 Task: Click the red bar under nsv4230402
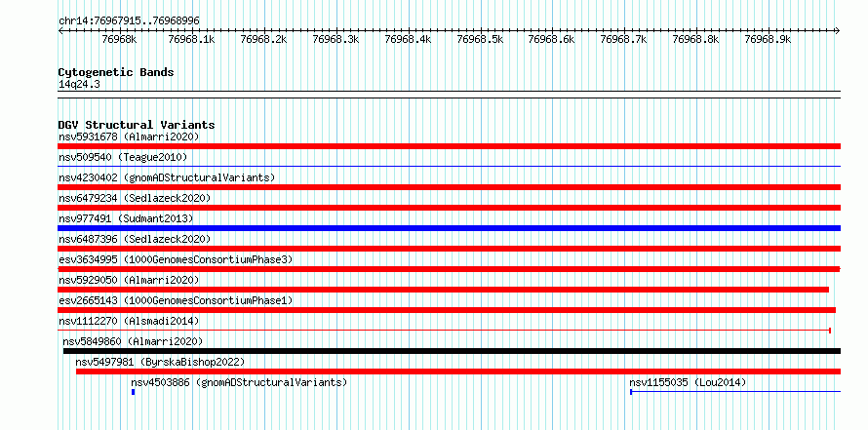coord(449,187)
